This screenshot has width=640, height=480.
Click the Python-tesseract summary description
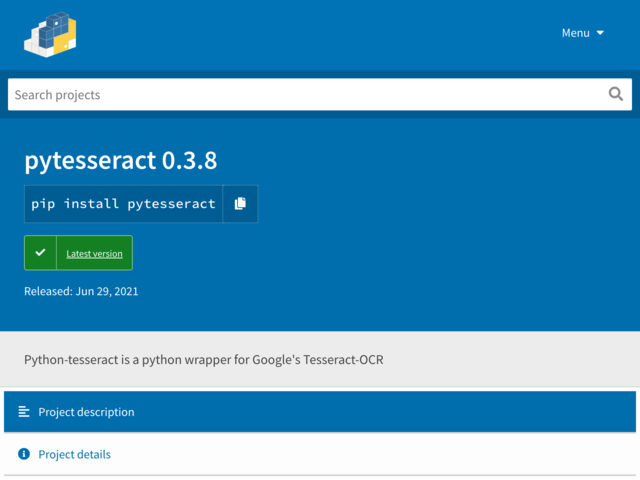click(x=204, y=360)
